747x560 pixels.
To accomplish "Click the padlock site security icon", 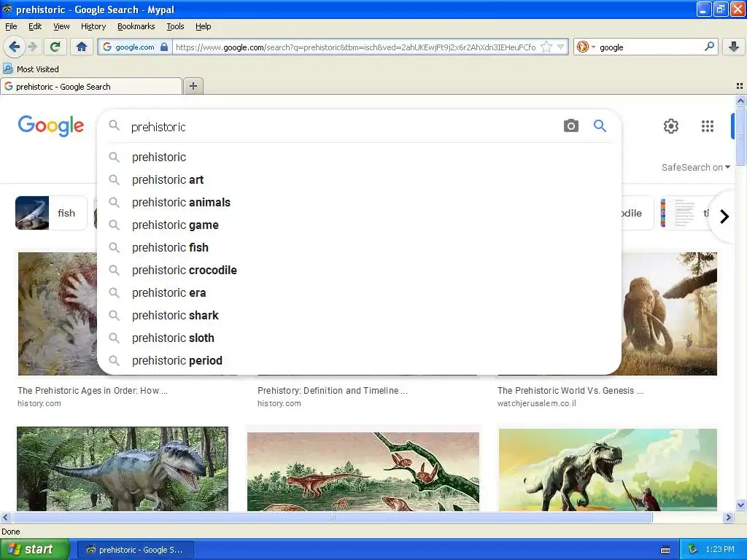I will click(164, 47).
